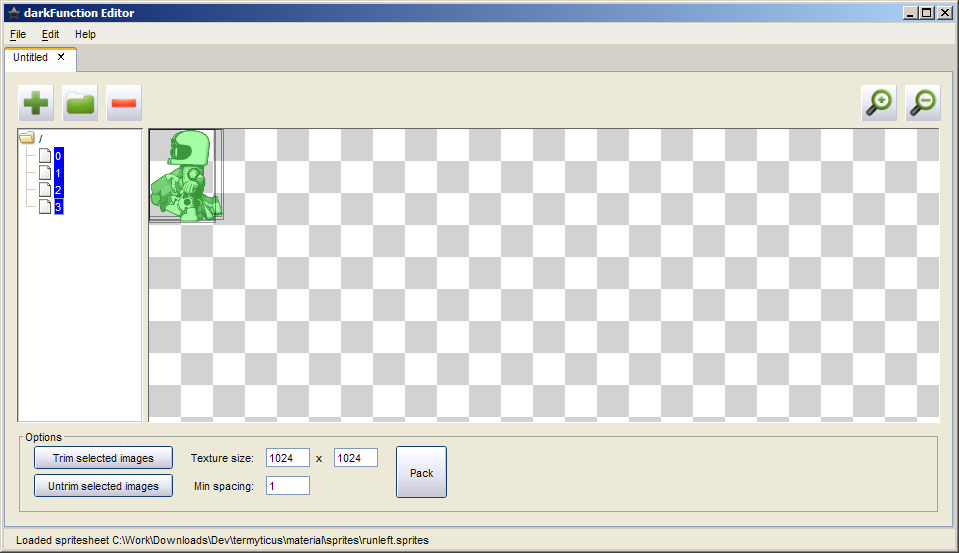Image resolution: width=959 pixels, height=553 pixels.
Task: Maximize the darkFunction Editor window
Action: tap(927, 13)
